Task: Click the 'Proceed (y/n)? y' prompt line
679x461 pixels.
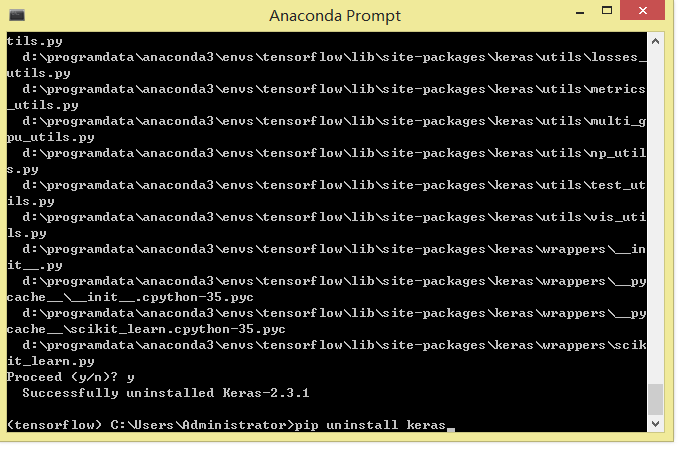Action: point(71,377)
